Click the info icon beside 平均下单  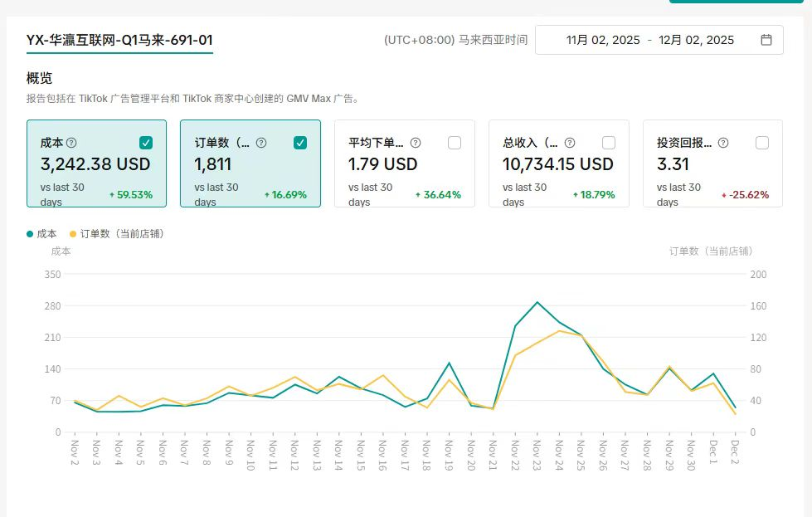click(x=416, y=143)
